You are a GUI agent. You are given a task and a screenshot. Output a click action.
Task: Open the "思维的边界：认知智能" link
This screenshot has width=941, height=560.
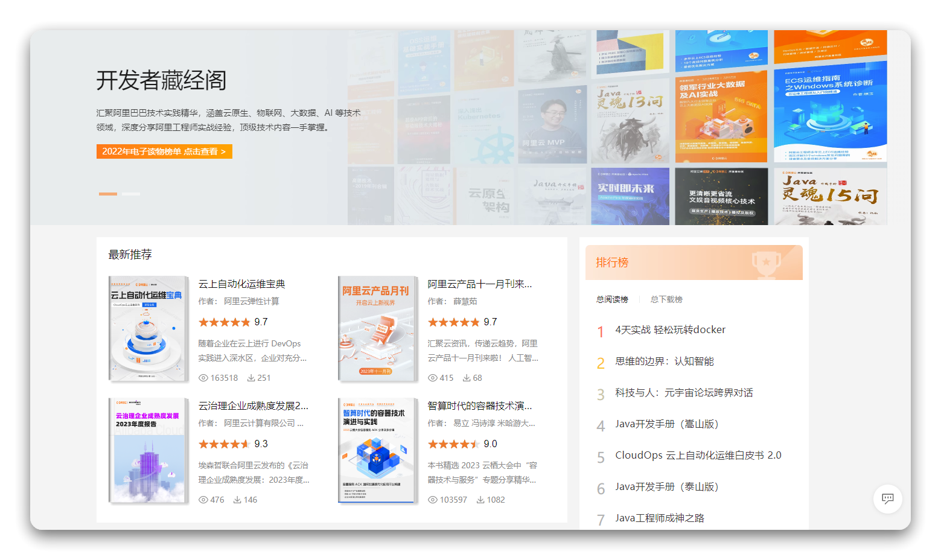tap(664, 361)
